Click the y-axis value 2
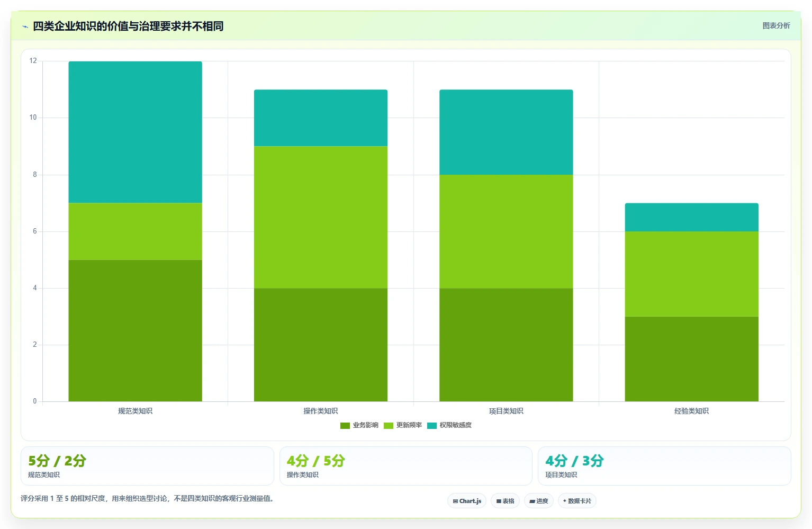This screenshot has height=529, width=812. (35, 345)
